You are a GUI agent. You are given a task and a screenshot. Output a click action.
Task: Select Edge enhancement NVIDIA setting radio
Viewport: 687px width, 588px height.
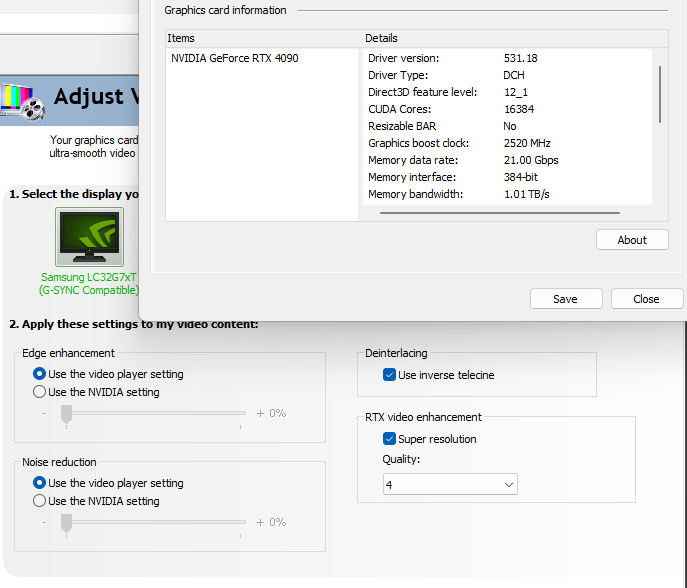click(x=39, y=392)
